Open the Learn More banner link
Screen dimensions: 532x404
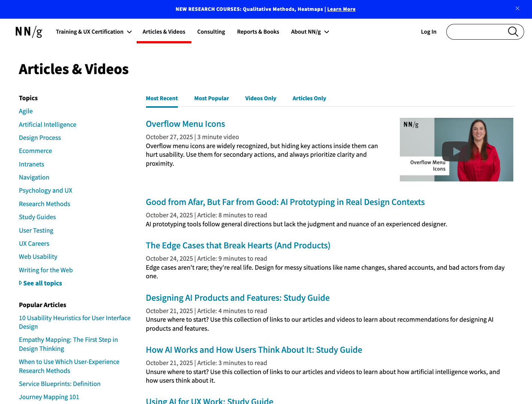click(341, 9)
